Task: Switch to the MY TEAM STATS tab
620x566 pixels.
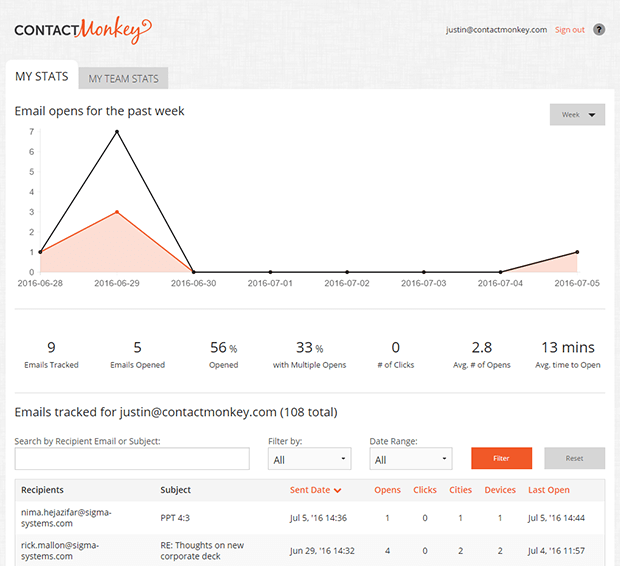Action: click(x=123, y=78)
